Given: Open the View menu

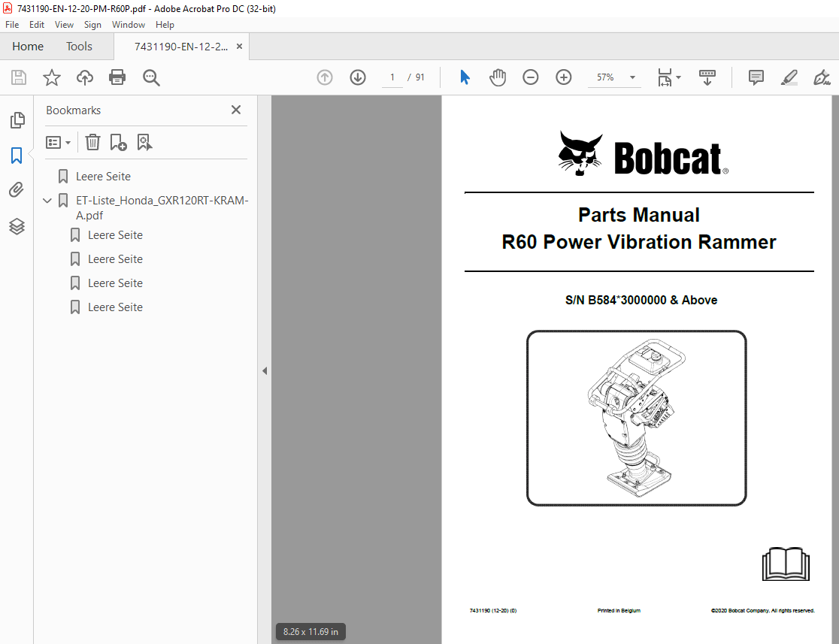Looking at the screenshot, I should click(x=64, y=24).
